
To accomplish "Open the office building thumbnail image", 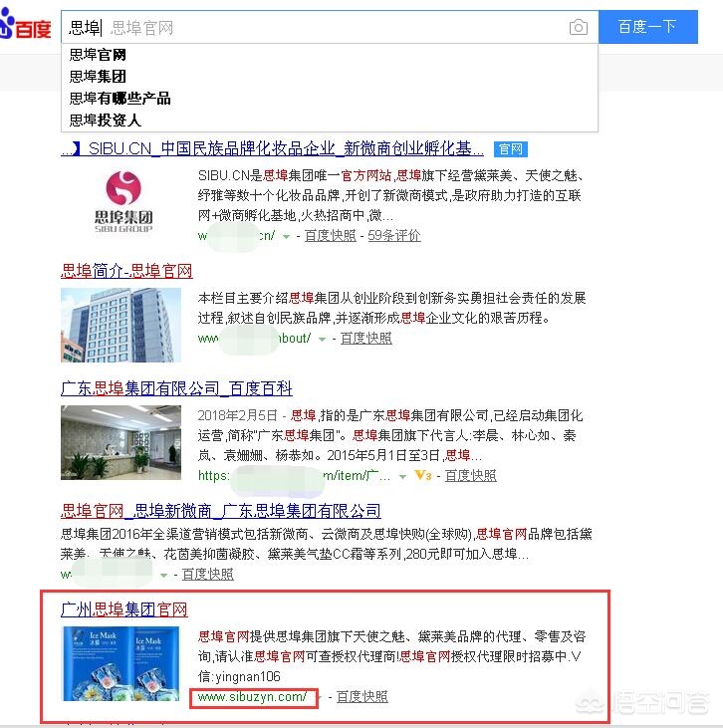I will click(x=120, y=325).
